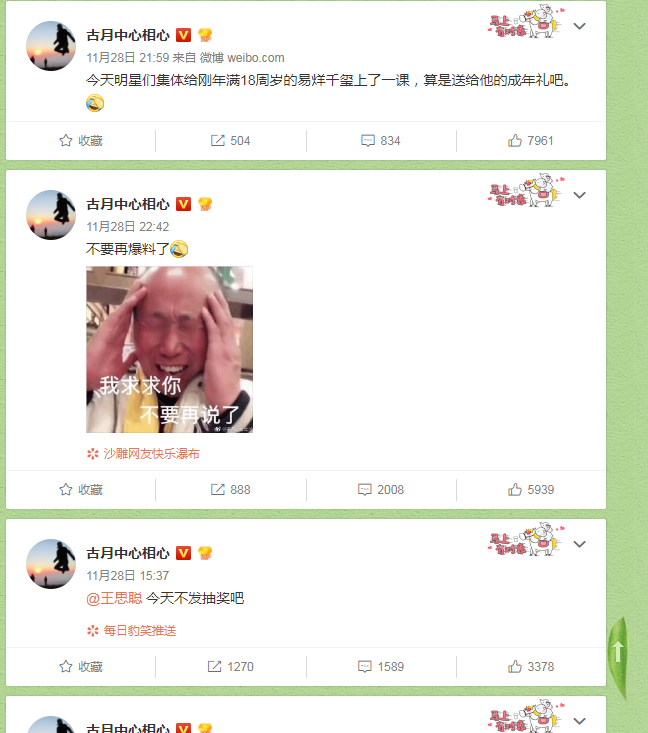
Task: Like the post with 5939 likes
Action: [x=531, y=489]
